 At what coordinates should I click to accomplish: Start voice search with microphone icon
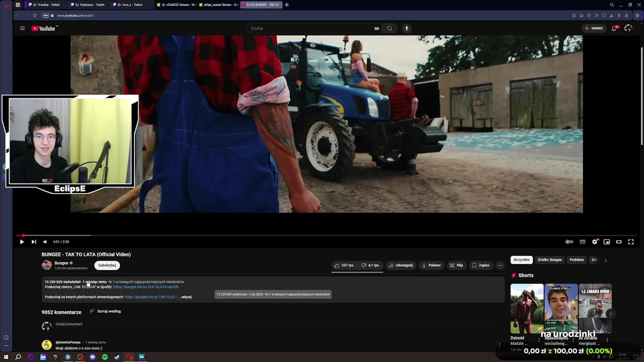[407, 28]
